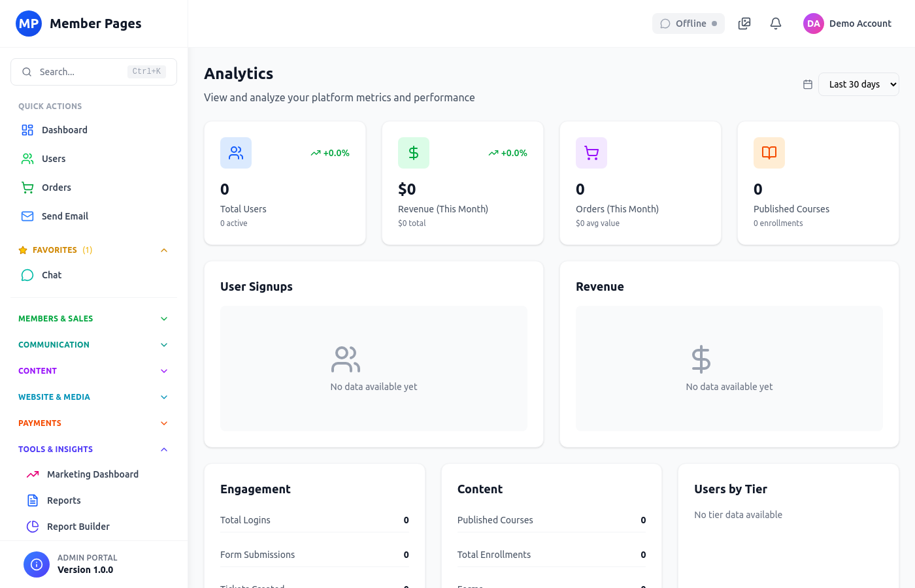
Task: Collapse the Tools & Insights section
Action: click(x=163, y=449)
